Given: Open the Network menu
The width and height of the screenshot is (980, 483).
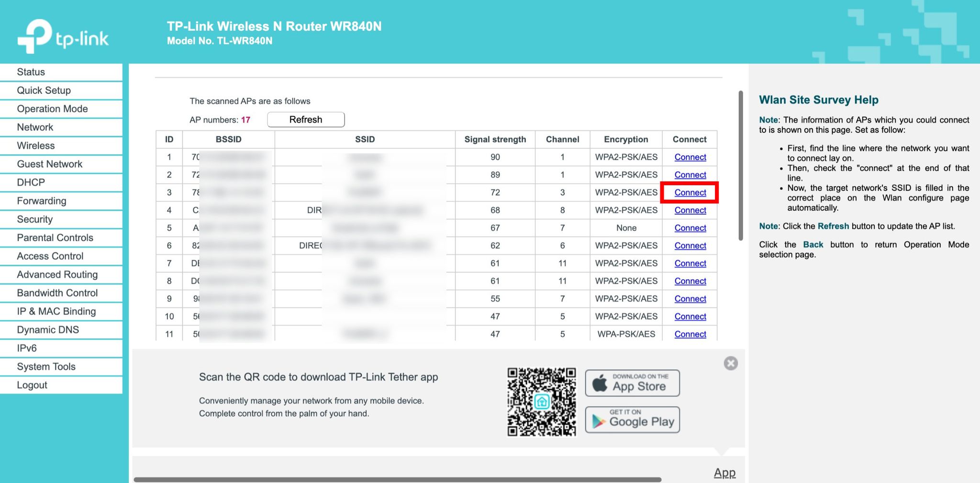Looking at the screenshot, I should click(61, 127).
